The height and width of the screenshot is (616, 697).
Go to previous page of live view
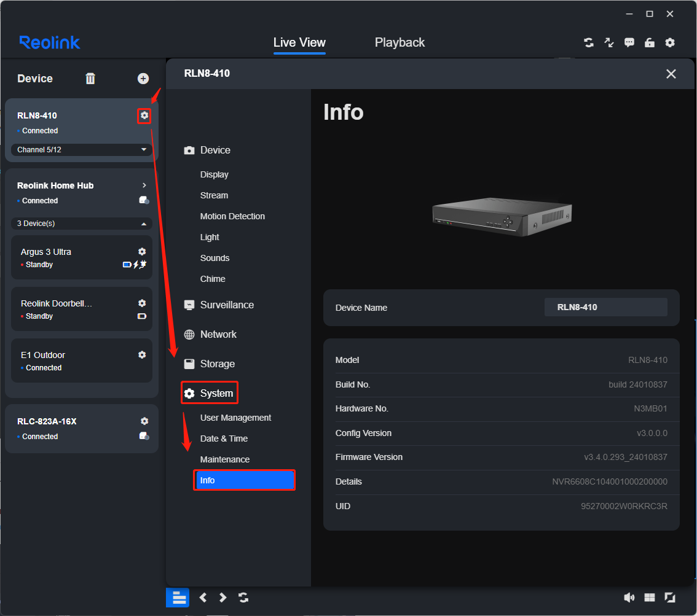click(x=203, y=598)
